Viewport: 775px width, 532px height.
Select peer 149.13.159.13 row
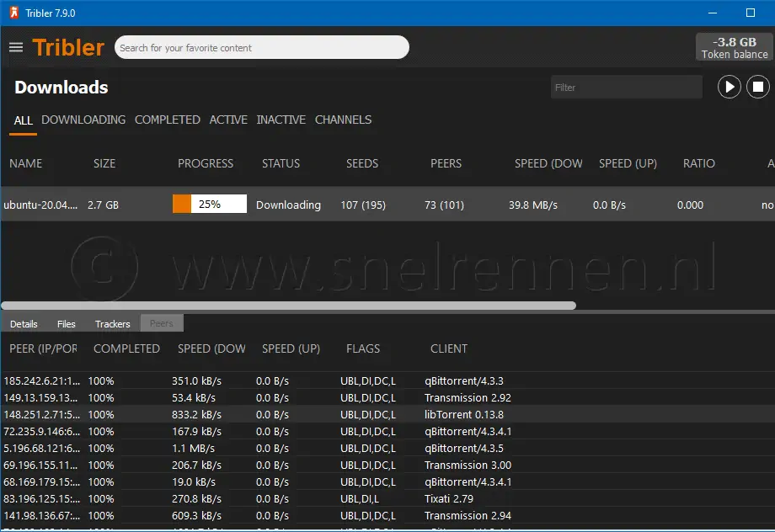[387, 397]
